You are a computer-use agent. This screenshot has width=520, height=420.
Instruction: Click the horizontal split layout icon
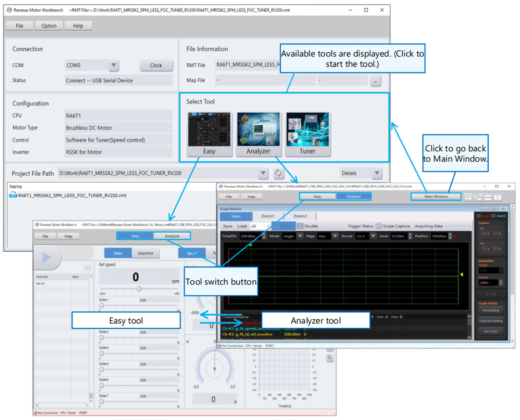[x=488, y=197]
